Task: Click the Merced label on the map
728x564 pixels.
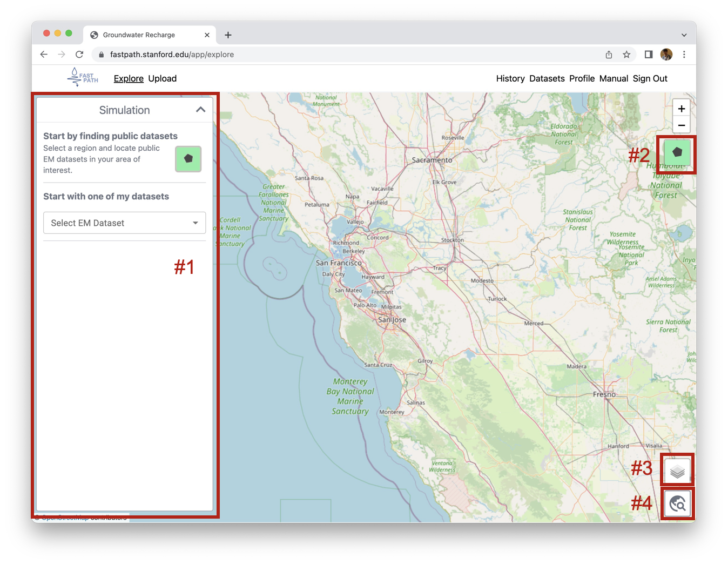Action: pyautogui.click(x=534, y=323)
